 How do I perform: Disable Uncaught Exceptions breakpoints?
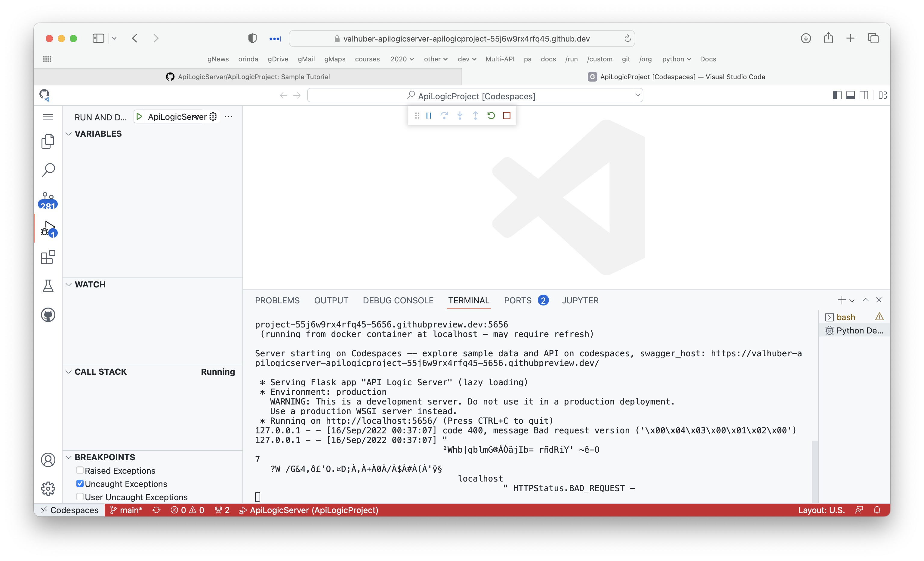point(80,484)
